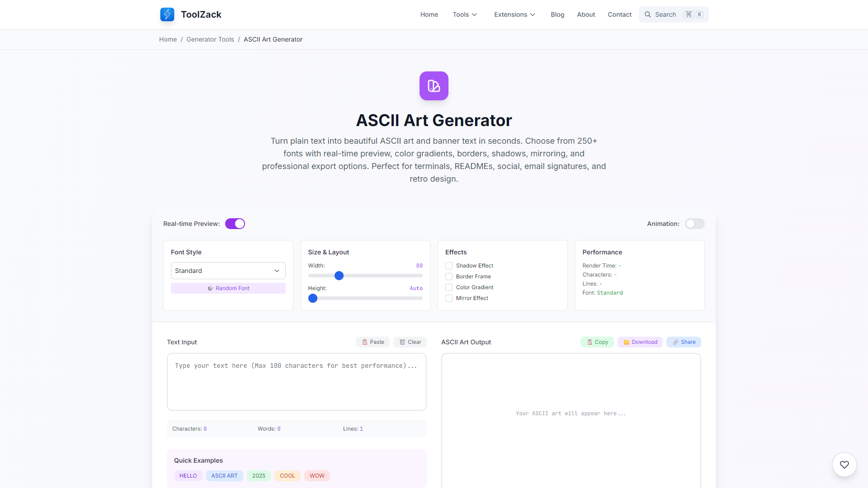Click the Paste clipboard icon
Viewport: 868px width, 488px height.
tap(365, 342)
